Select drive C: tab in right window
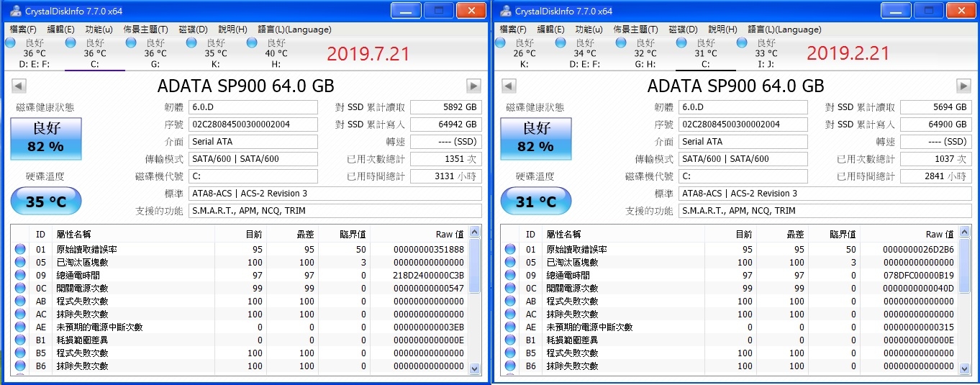Screen dimensions: 980x385 pos(705,53)
